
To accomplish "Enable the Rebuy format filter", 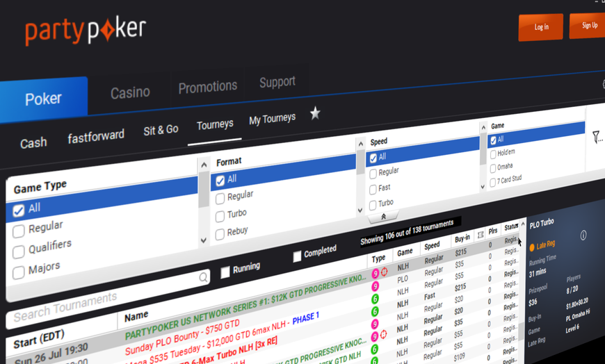I will coord(220,234).
